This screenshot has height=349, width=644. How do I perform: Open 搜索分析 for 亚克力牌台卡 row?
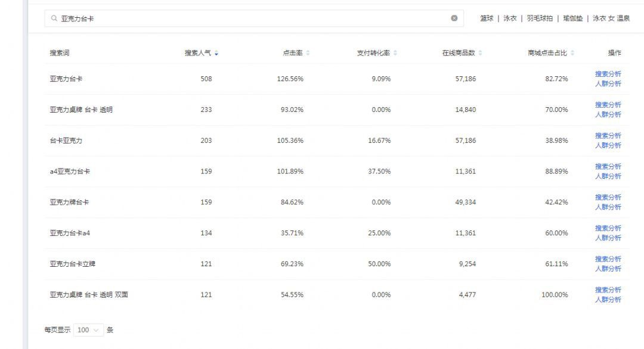(608, 197)
